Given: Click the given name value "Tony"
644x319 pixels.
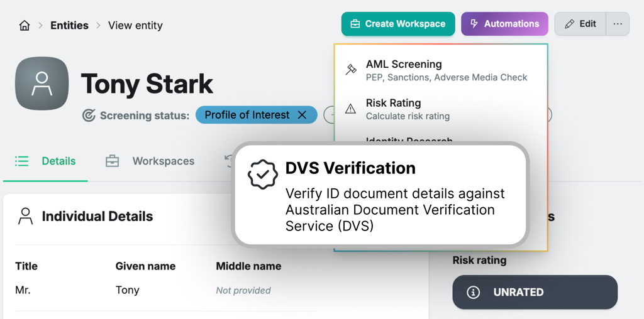Looking at the screenshot, I should [127, 290].
